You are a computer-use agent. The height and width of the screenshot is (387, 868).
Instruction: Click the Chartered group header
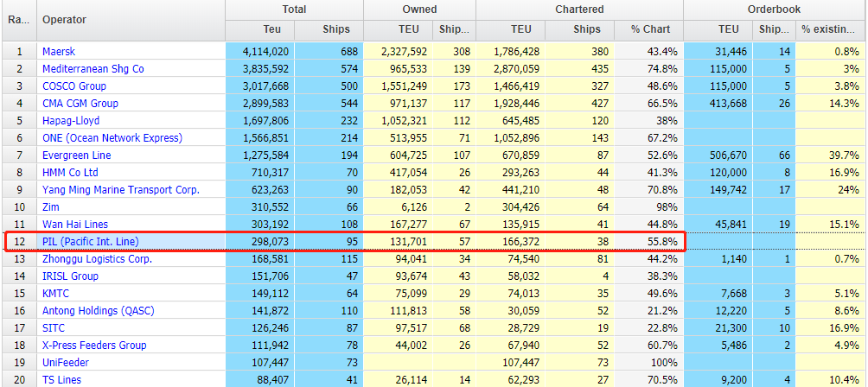[579, 10]
